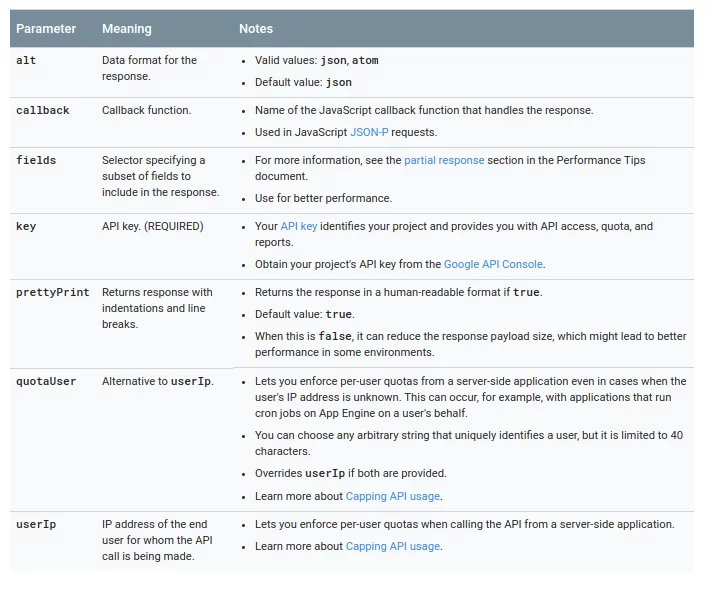Screen dimensions: 712x601
Task: Click 'Use for better performance' note
Action: [323, 198]
